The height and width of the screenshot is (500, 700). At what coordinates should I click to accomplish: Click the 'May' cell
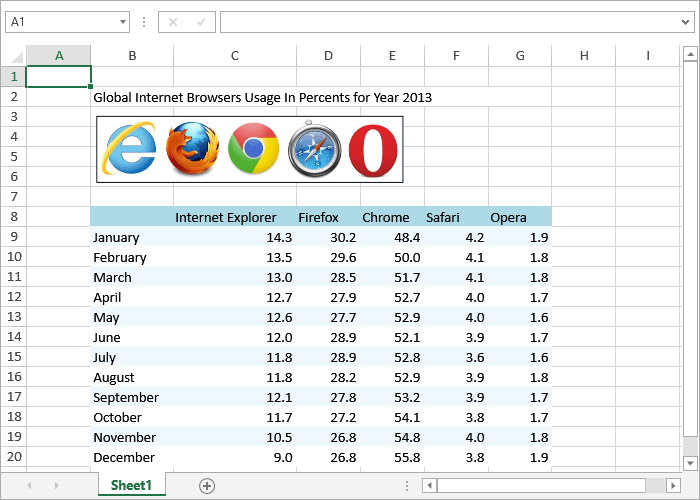(132, 317)
